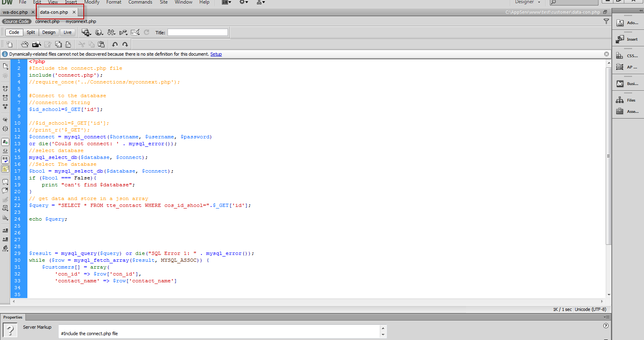Click the Paste clipboard icon

click(x=101, y=44)
